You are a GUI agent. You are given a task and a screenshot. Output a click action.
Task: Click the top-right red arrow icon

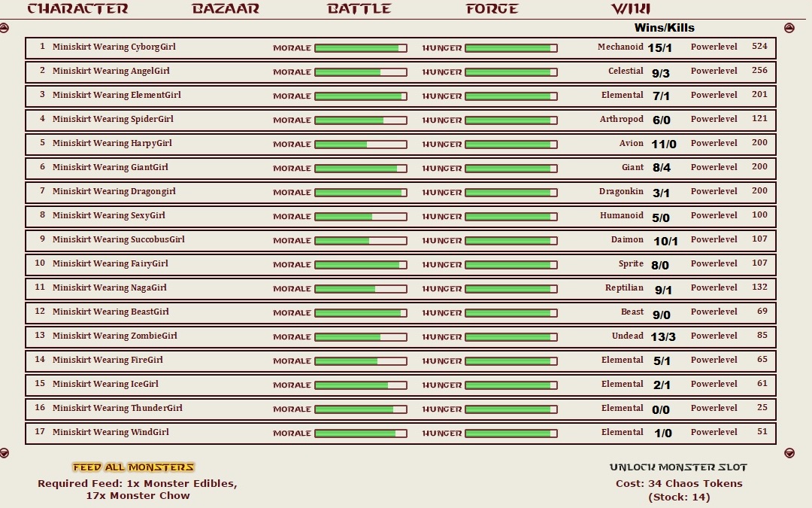789,28
